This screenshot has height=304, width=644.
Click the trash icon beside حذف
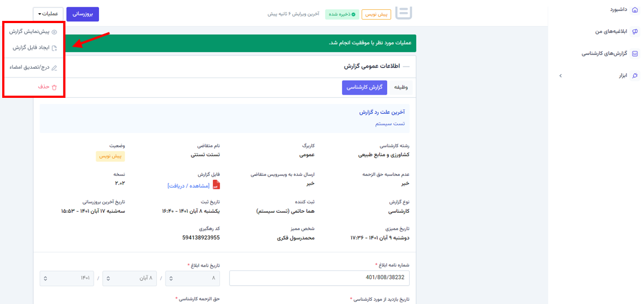pyautogui.click(x=54, y=87)
